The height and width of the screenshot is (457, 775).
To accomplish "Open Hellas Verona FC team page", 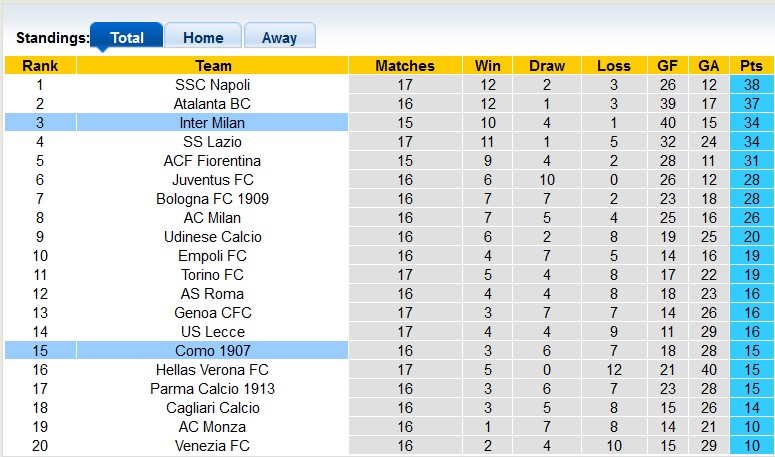I will pyautogui.click(x=213, y=370).
